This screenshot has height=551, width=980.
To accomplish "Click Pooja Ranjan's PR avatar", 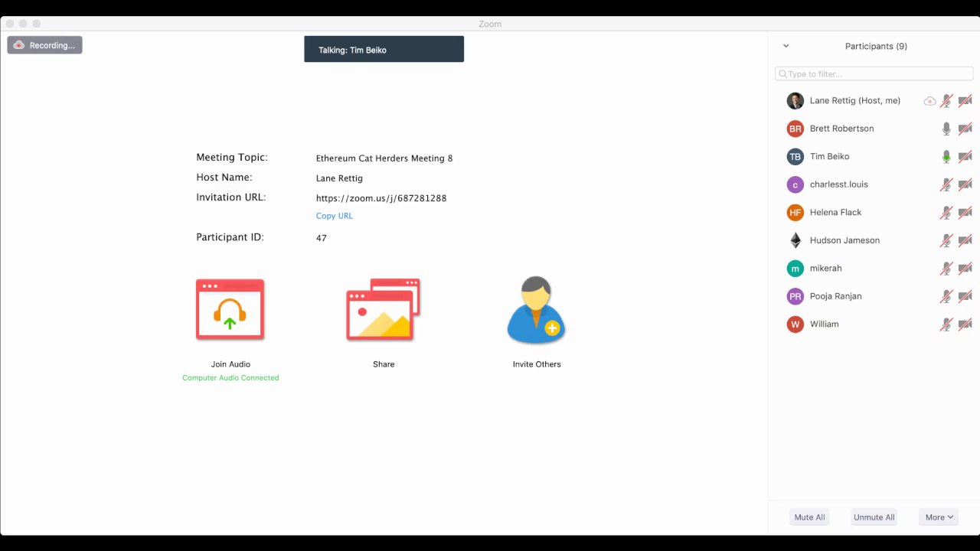I will (x=795, y=296).
